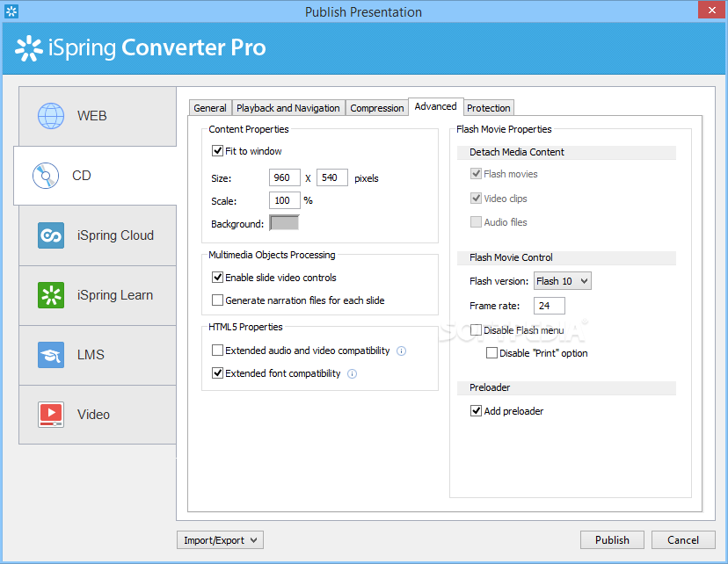Click the Scale field showing 100
Image resolution: width=728 pixels, height=564 pixels.
[x=284, y=200]
